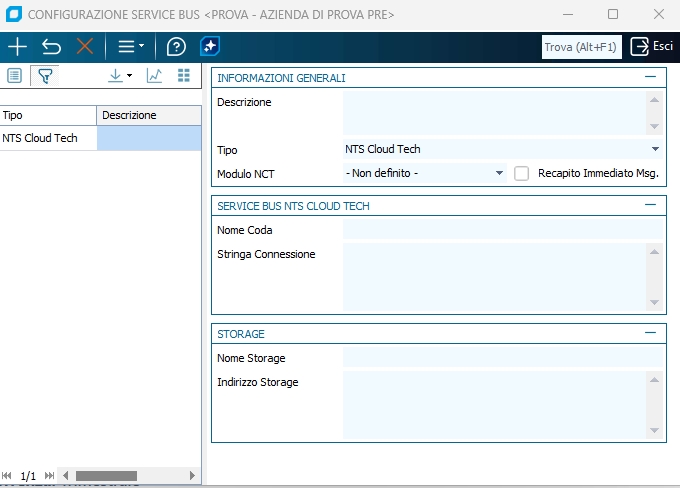The width and height of the screenshot is (680, 488).
Task: Enable Recapito Immediato Msg. checkbox
Action: click(x=521, y=173)
